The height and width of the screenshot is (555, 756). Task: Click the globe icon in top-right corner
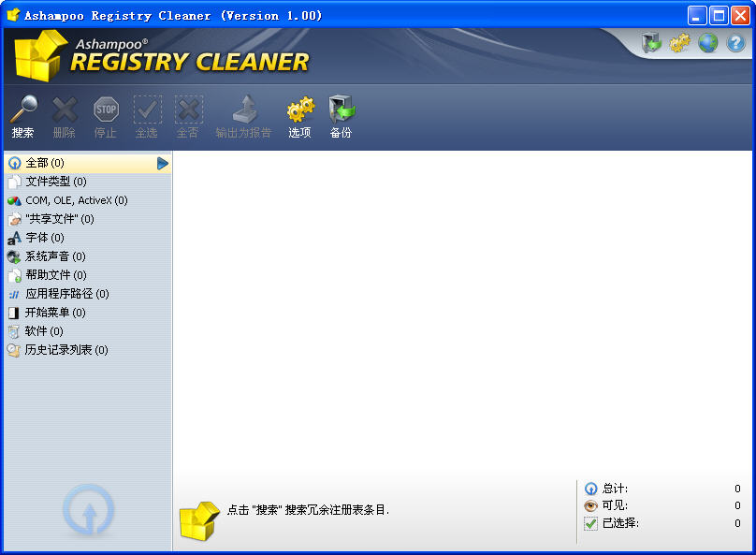[x=708, y=43]
